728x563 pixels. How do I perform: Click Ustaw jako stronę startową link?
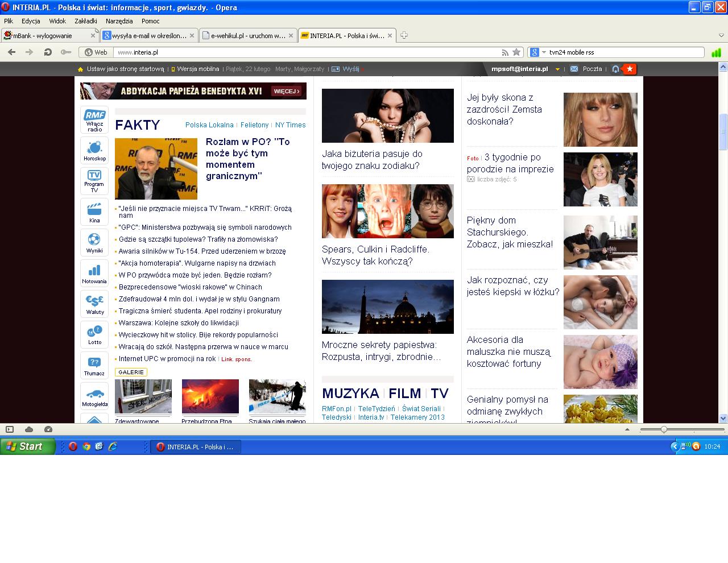pyautogui.click(x=125, y=69)
